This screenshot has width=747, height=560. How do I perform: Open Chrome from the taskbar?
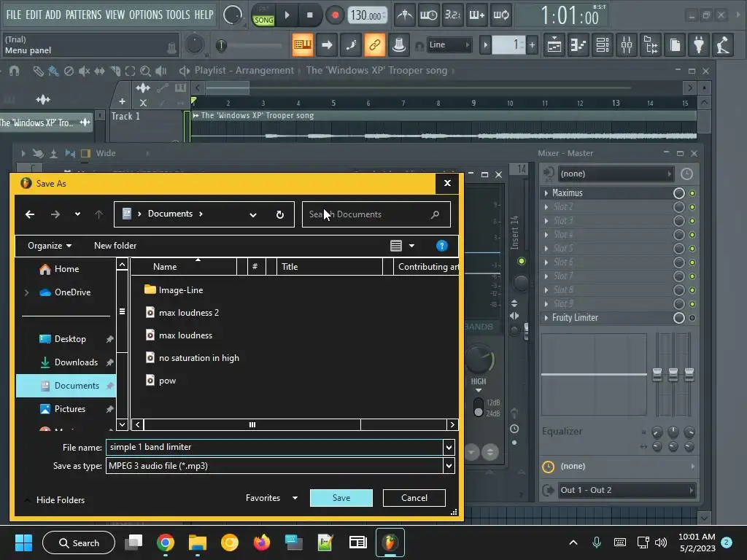166,542
